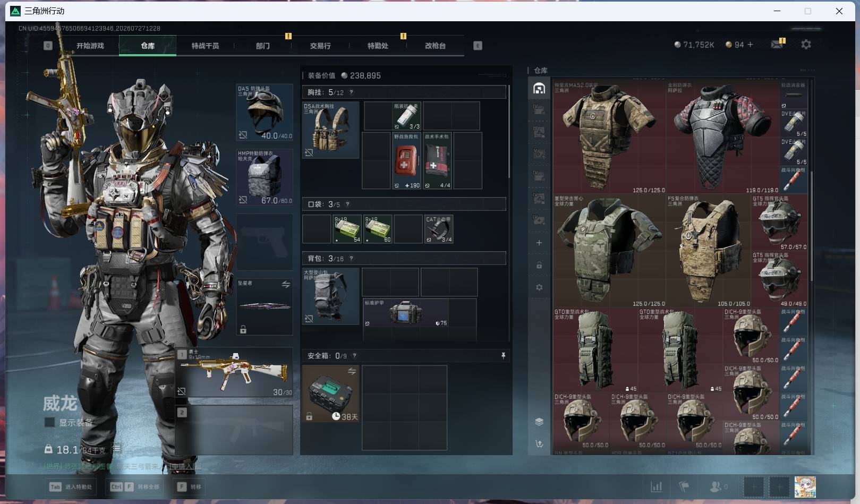Viewport: 860px width, 504px height.
Task: Select the 特里克MAS2.0装甲 armor in warehouse
Action: 609,137
